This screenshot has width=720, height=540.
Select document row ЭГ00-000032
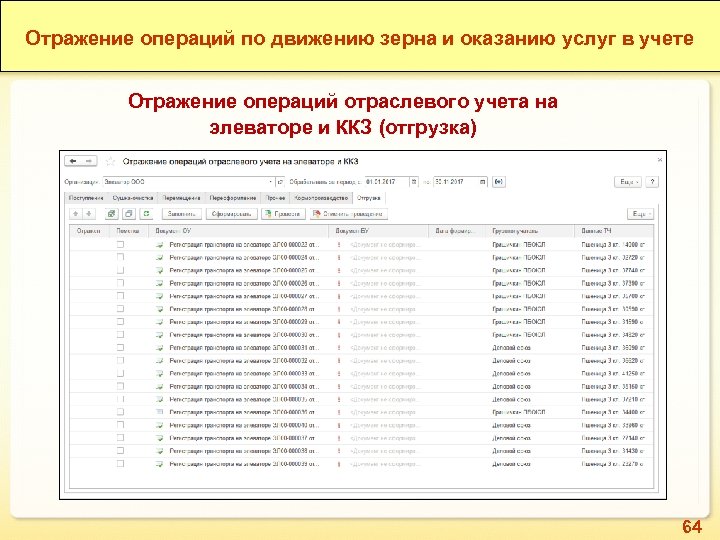coord(361,361)
